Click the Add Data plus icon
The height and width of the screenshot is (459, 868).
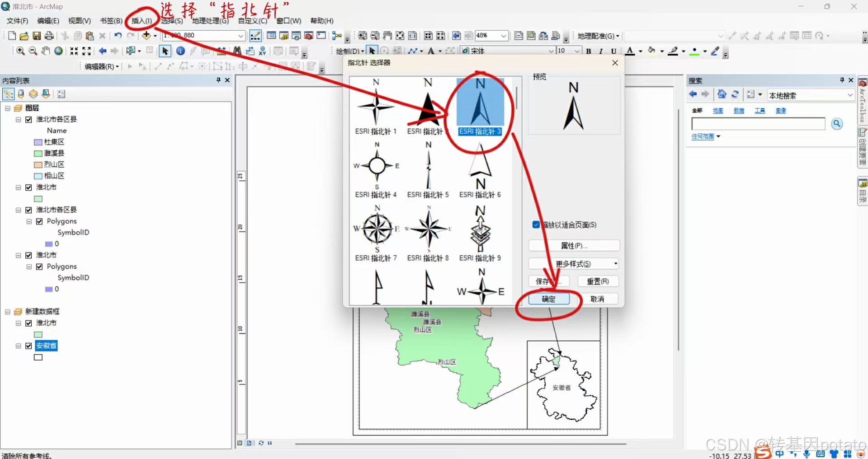146,35
